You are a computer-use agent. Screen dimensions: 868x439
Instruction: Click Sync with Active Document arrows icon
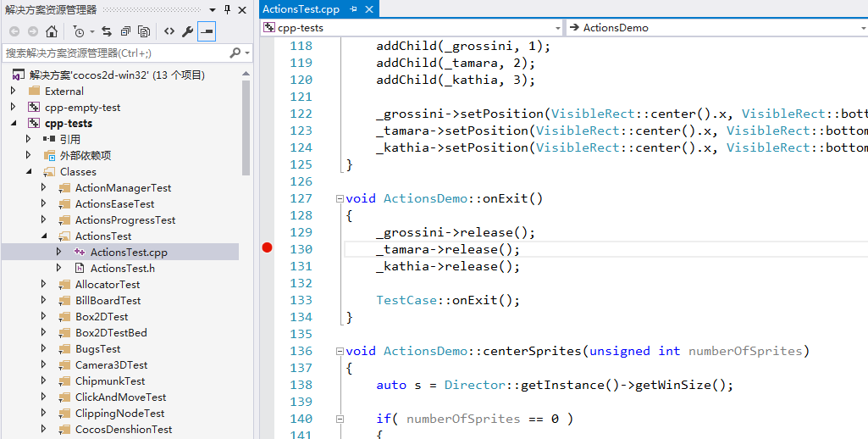(x=107, y=31)
